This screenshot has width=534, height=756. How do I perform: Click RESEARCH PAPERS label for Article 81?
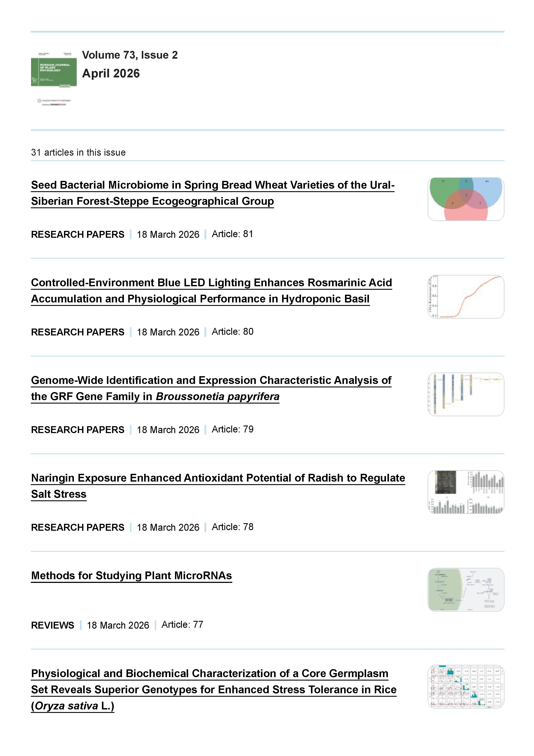[x=78, y=235]
